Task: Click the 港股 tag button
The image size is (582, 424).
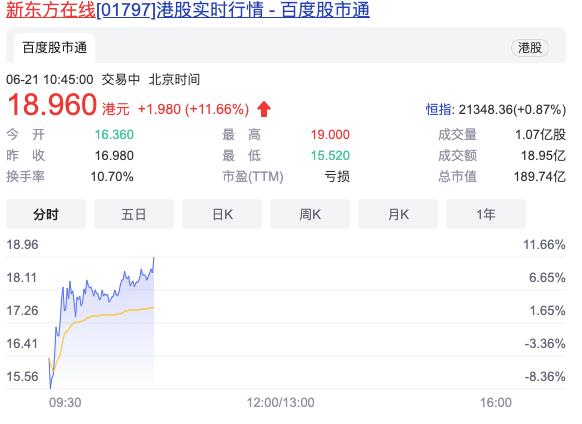Action: pyautogui.click(x=530, y=48)
